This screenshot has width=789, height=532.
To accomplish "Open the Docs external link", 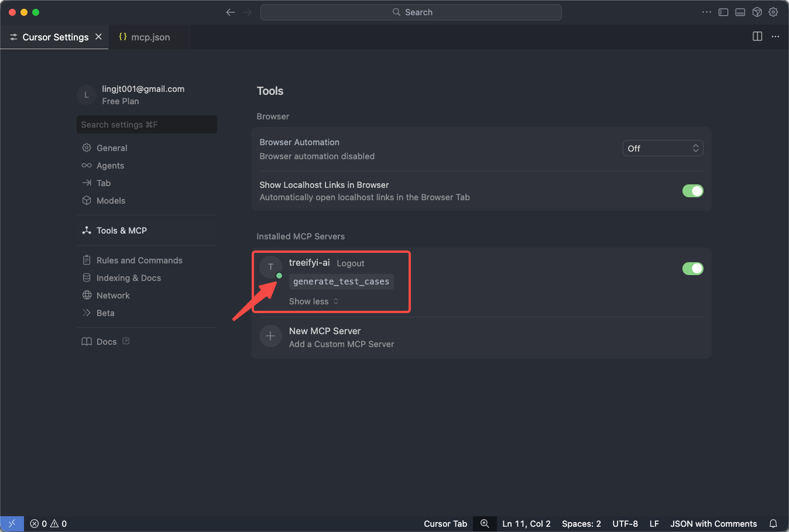I will (x=106, y=342).
